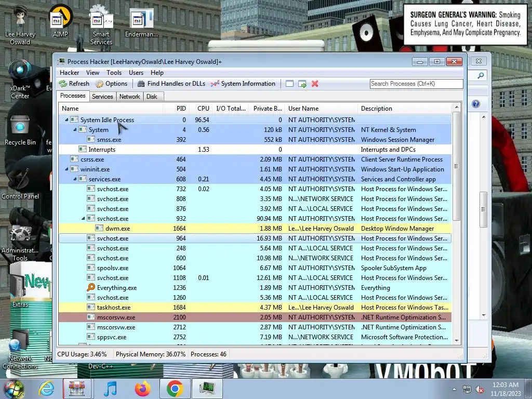The image size is (532, 399).
Task: Open the xDark Center desktop icon
Action: [20, 79]
